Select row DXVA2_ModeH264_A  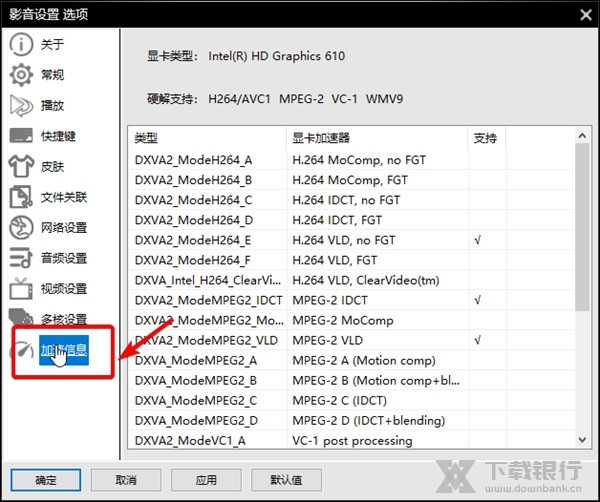351,160
